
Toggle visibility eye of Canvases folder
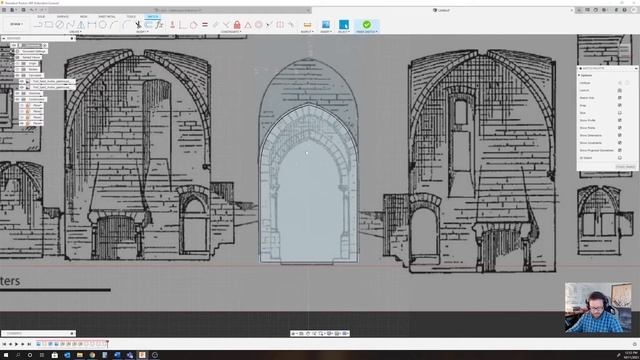click(18, 75)
